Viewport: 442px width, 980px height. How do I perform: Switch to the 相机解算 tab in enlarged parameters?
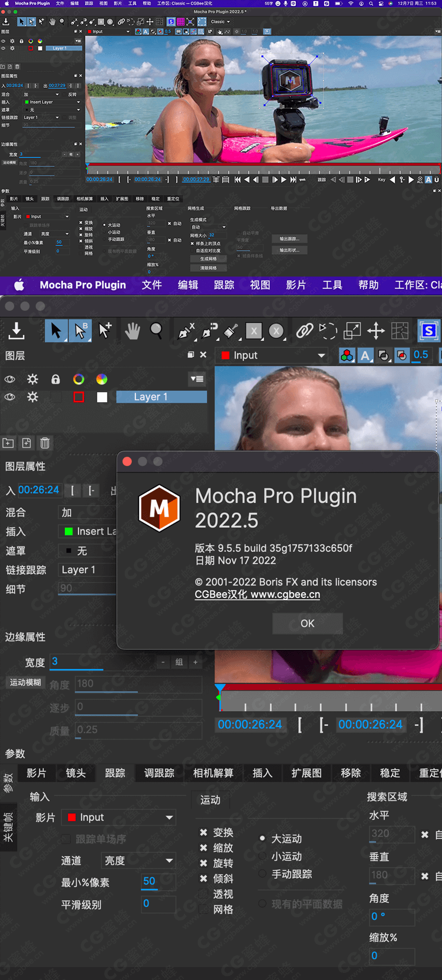213,772
